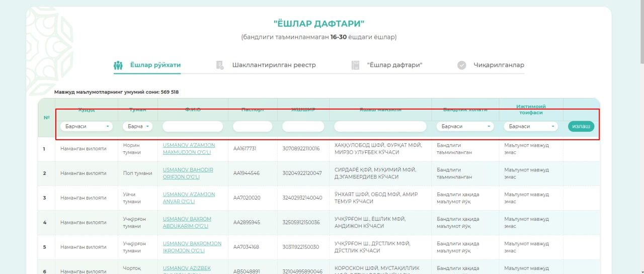Select passport number AA1944546

pos(247,173)
